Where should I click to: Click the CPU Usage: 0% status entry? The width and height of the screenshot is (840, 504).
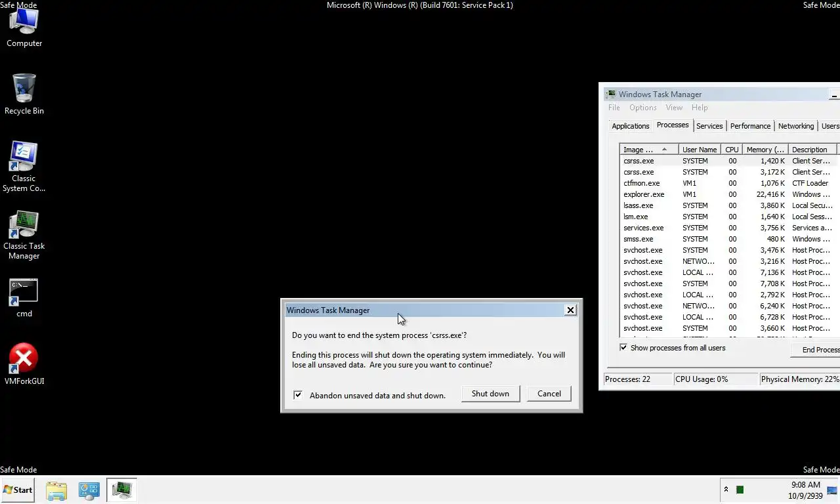point(716,379)
